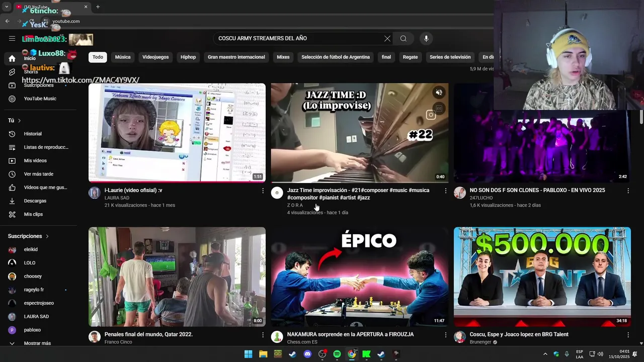Expand subscriptions with Mostrar más
This screenshot has width=644, height=362.
pyautogui.click(x=38, y=343)
